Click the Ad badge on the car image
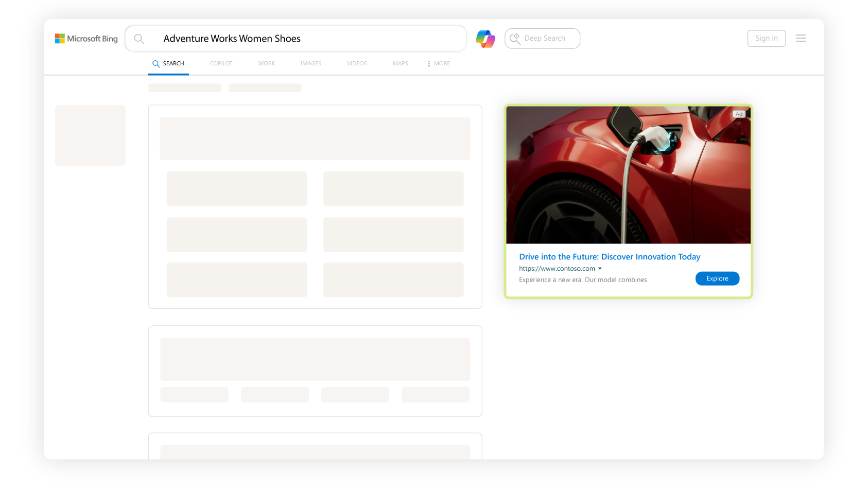868x488 pixels. (x=739, y=114)
